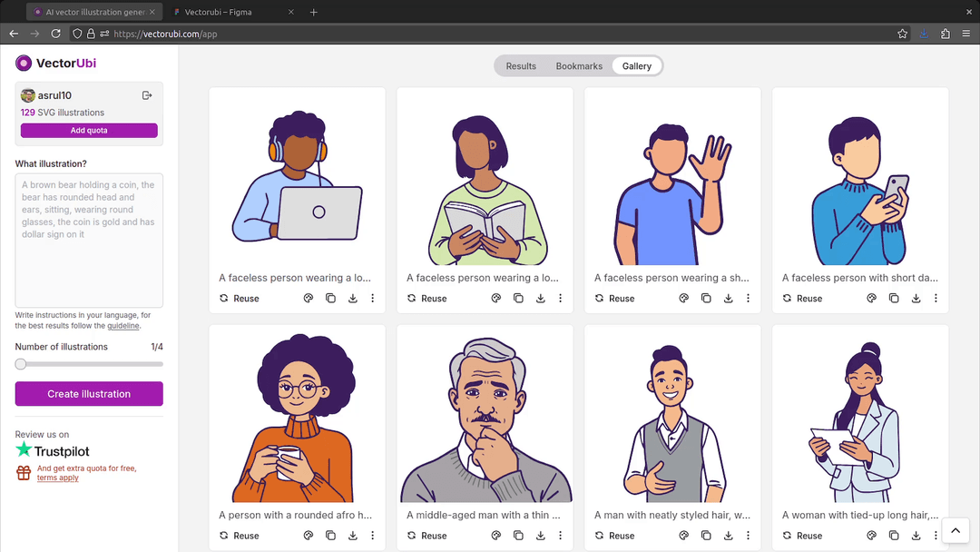Open the three-dot menu for the headphones illustration
Image resolution: width=980 pixels, height=552 pixels.
373,298
